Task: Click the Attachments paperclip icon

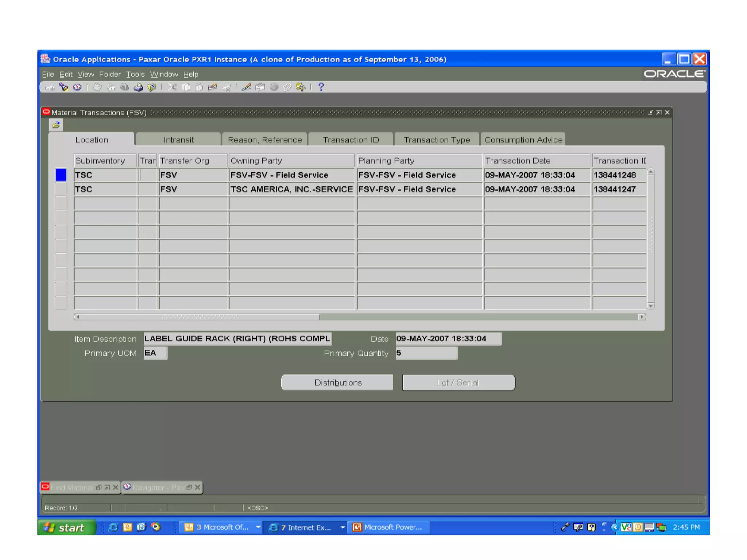Action: tap(287, 87)
